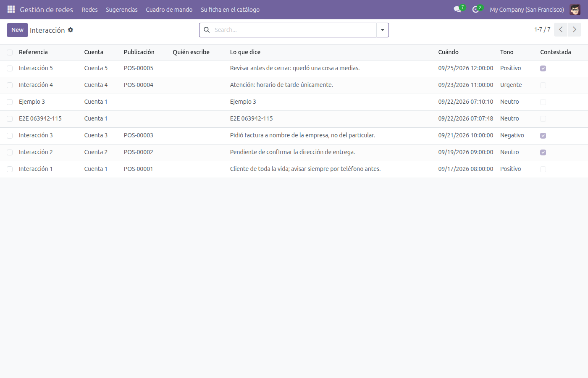Toggle Contestada checkbox for Interacción 1
Screen dimensions: 588x378
[543, 169]
